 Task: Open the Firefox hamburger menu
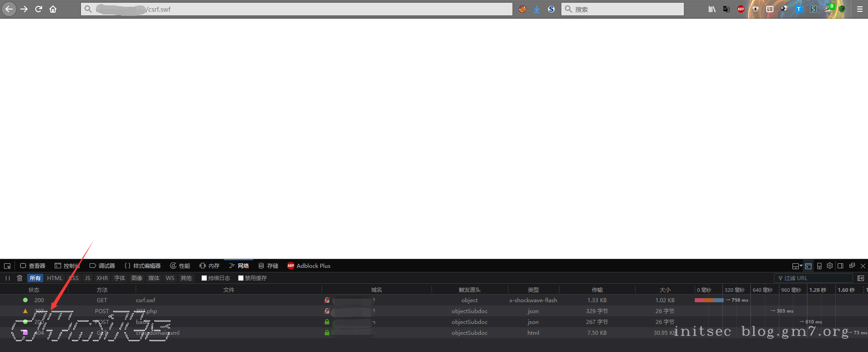tap(859, 9)
